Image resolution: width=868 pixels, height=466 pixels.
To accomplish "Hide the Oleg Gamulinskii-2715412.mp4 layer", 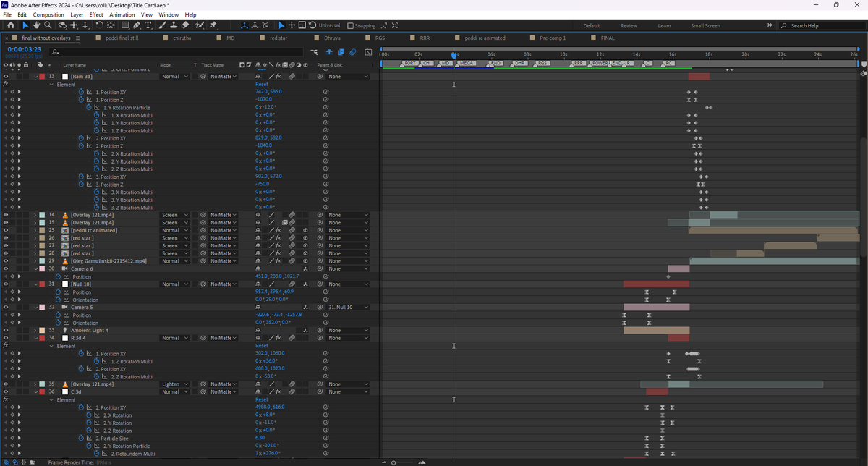I will pyautogui.click(x=6, y=261).
